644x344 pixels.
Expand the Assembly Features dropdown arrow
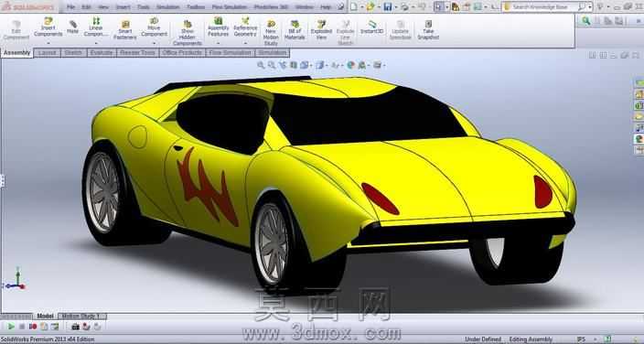[x=218, y=43]
